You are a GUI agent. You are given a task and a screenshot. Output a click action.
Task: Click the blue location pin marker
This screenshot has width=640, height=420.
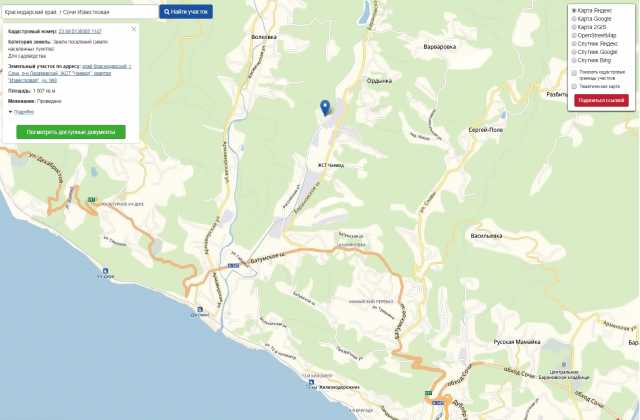[x=325, y=108]
